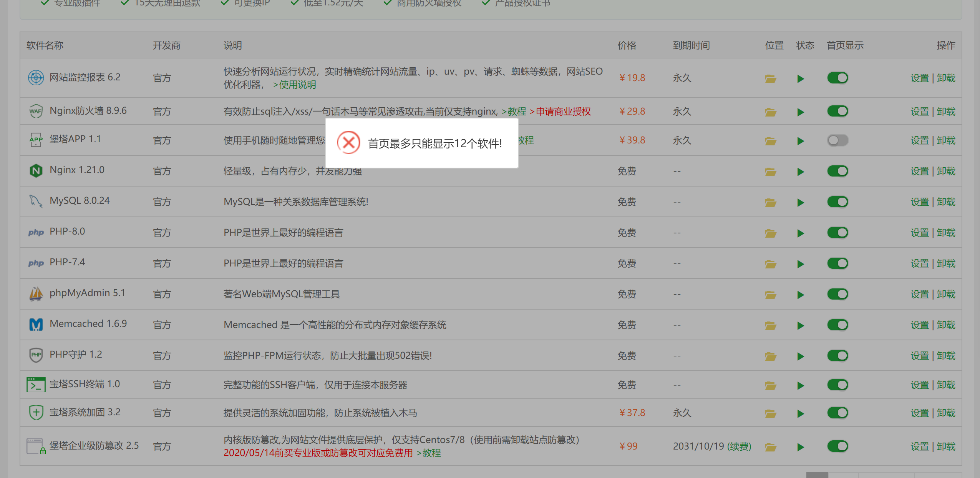Click 卸载 for PHP-7.4
This screenshot has width=980, height=478.
(946, 263)
